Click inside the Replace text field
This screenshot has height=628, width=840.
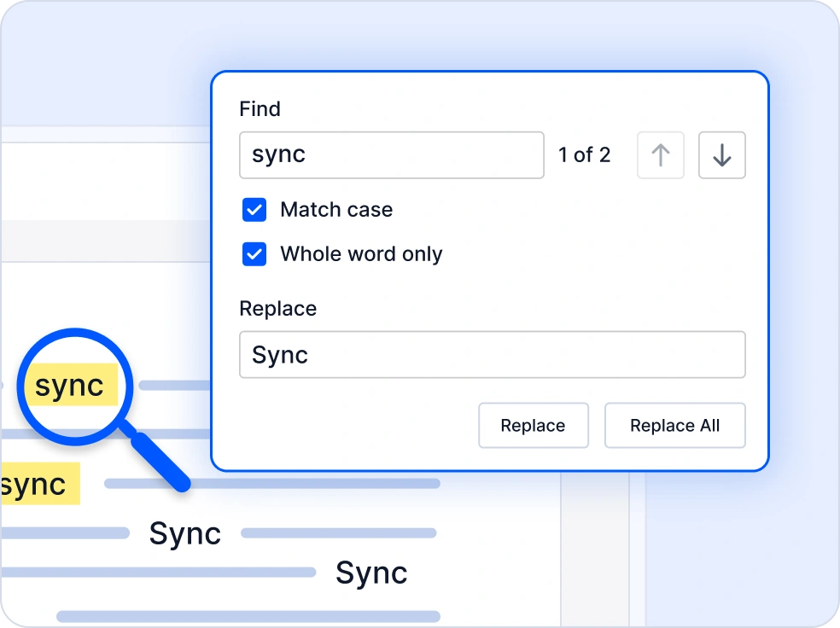(492, 355)
